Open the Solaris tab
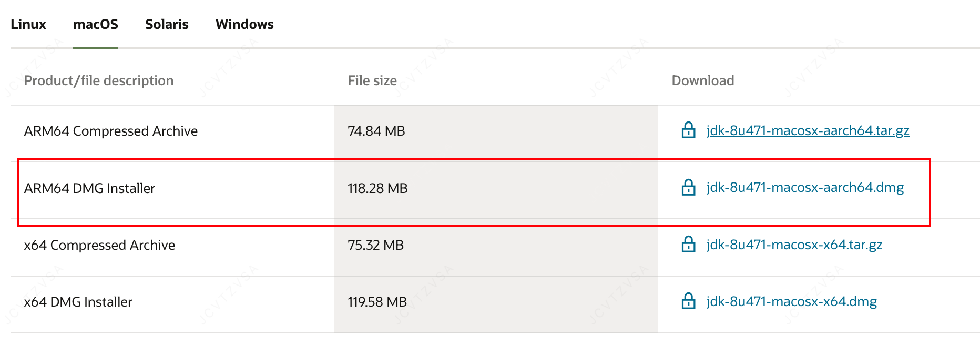This screenshot has width=980, height=346. click(167, 24)
